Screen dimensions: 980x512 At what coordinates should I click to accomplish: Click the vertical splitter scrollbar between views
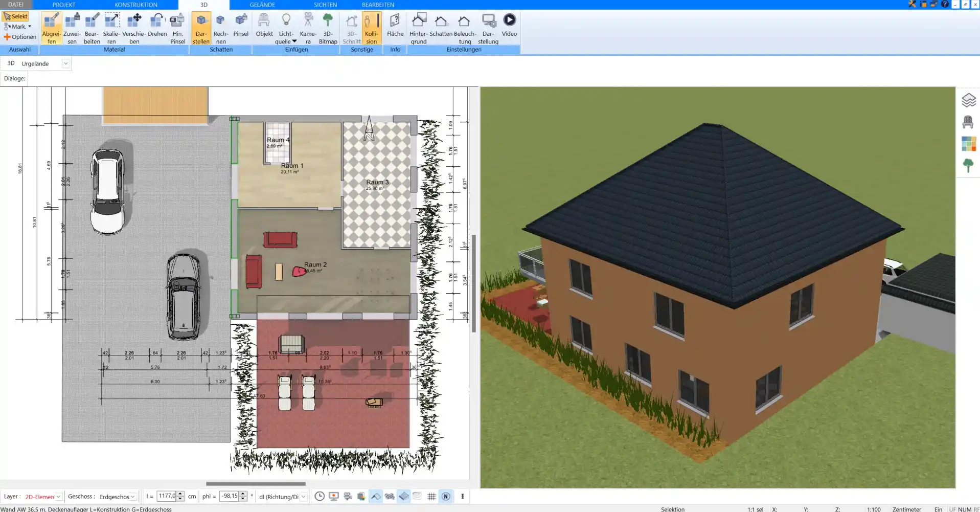(x=474, y=284)
